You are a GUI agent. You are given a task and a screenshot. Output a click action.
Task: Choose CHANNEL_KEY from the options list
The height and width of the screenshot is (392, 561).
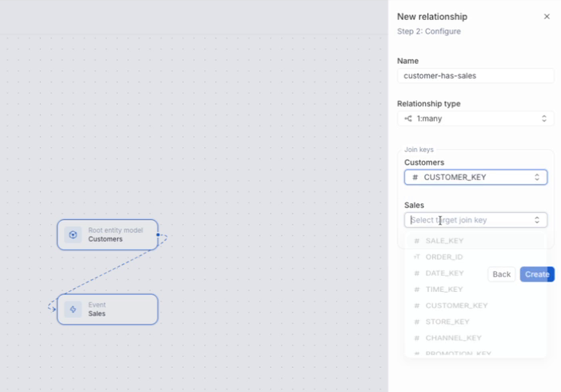tap(453, 338)
